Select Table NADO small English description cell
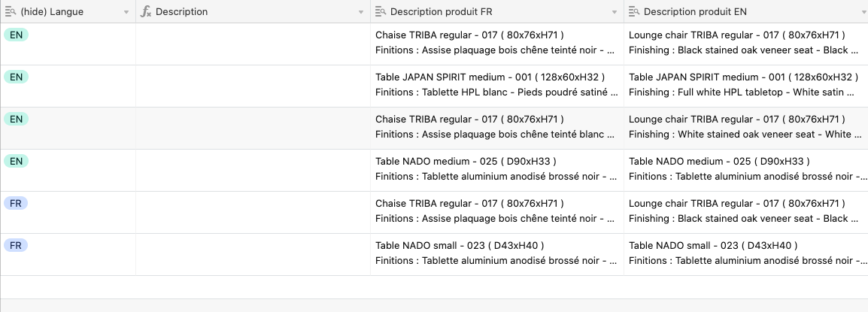The image size is (868, 312). tap(745, 254)
